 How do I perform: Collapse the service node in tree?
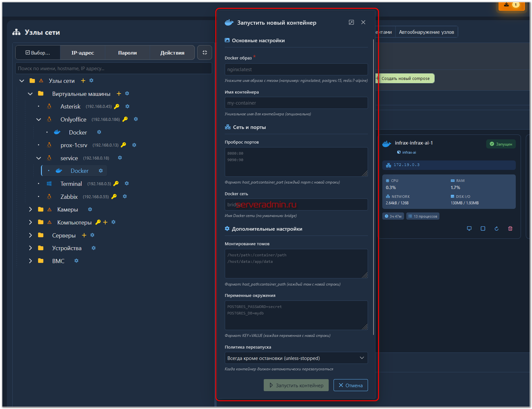pyautogui.click(x=39, y=158)
